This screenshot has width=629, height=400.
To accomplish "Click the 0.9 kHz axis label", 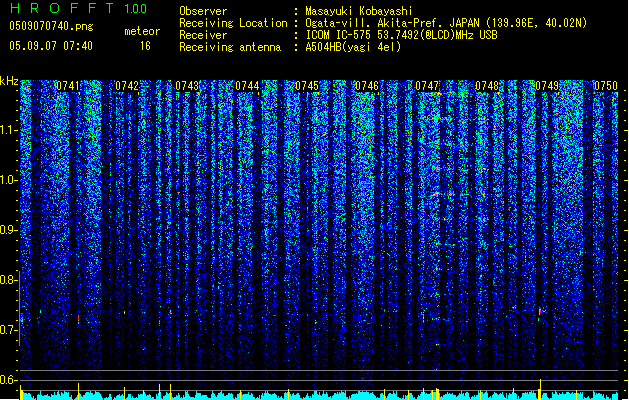I will pyautogui.click(x=8, y=230).
